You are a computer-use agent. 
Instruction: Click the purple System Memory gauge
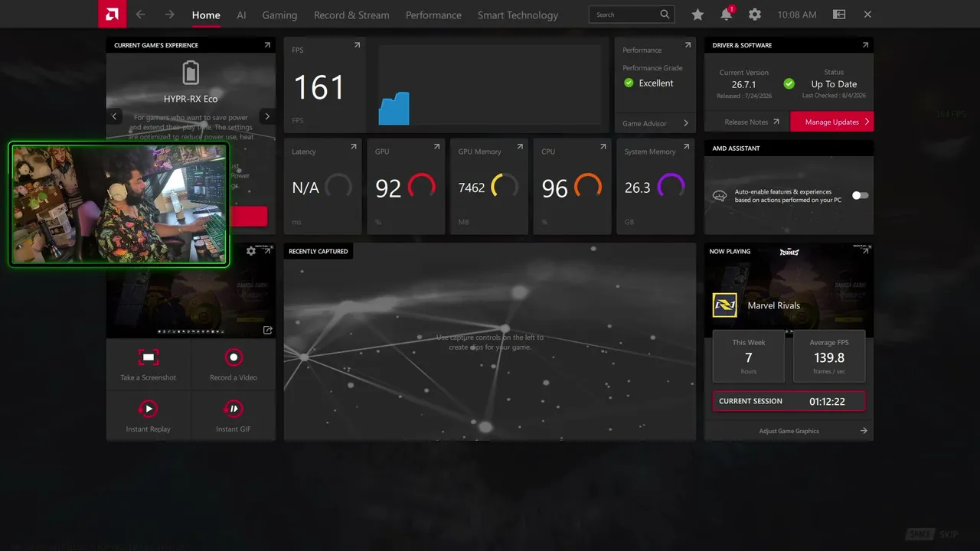tap(671, 187)
